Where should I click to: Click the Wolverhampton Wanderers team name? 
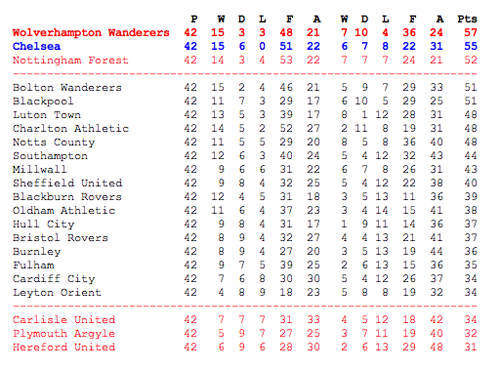tap(91, 33)
